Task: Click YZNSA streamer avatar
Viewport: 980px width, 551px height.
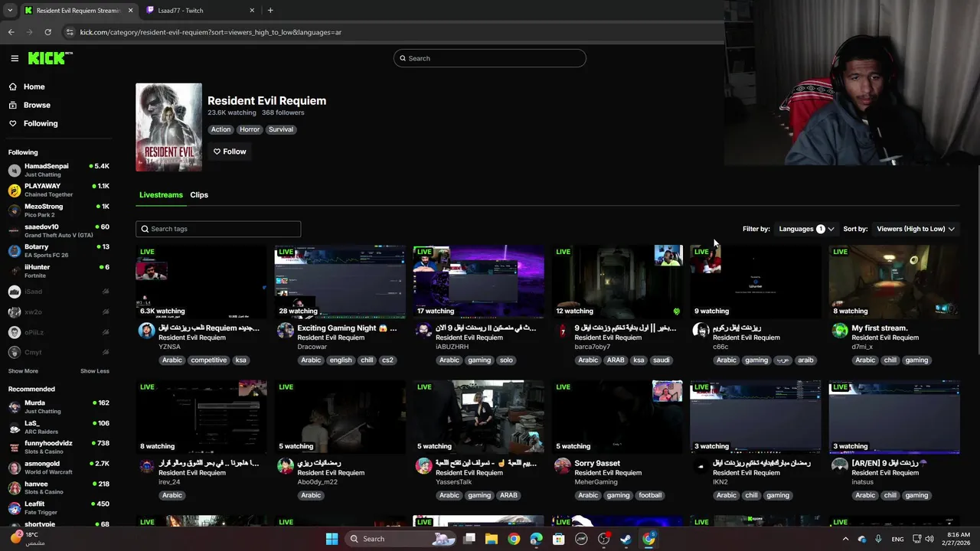Action: click(x=146, y=331)
